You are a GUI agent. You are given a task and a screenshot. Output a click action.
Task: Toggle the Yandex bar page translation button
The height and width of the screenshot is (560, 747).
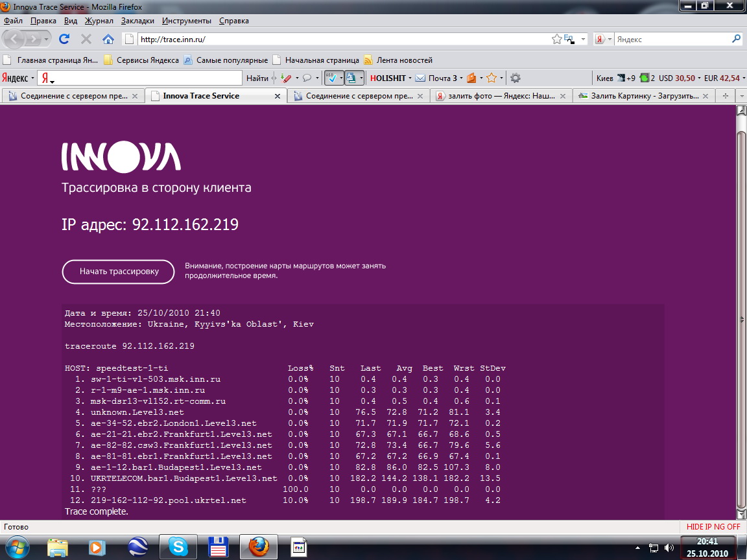pyautogui.click(x=351, y=78)
